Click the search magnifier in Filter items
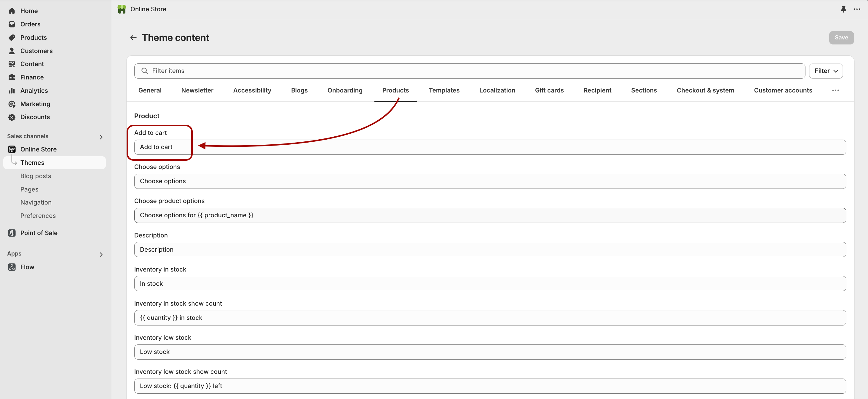 tap(145, 71)
